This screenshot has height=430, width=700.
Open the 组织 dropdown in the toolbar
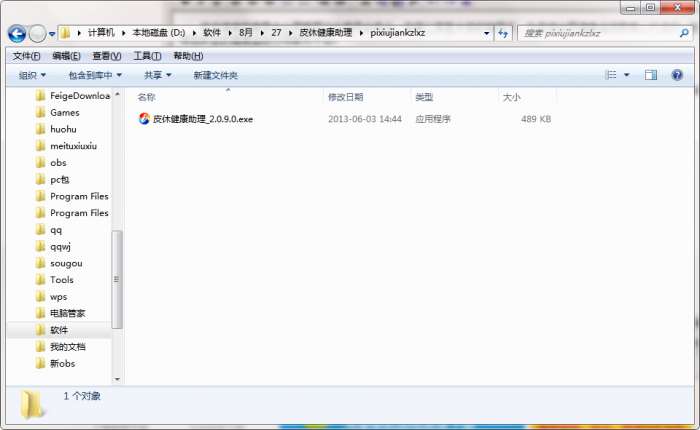tap(32, 75)
